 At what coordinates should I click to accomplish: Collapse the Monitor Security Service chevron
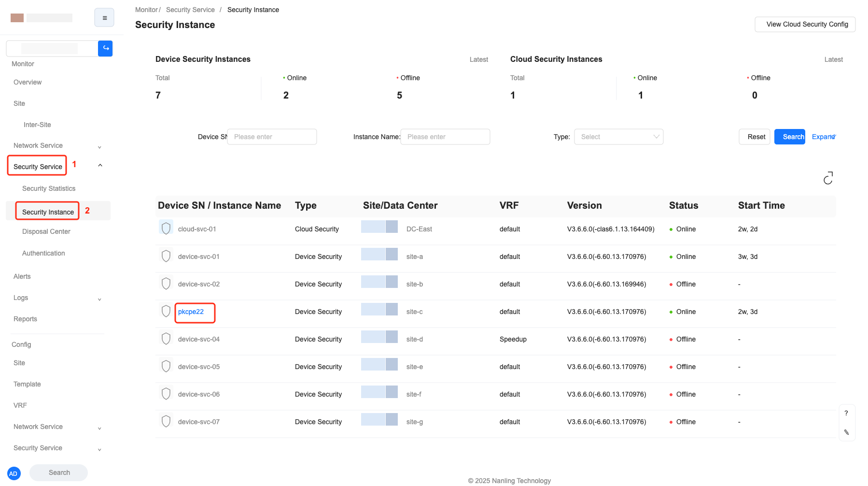pos(100,165)
